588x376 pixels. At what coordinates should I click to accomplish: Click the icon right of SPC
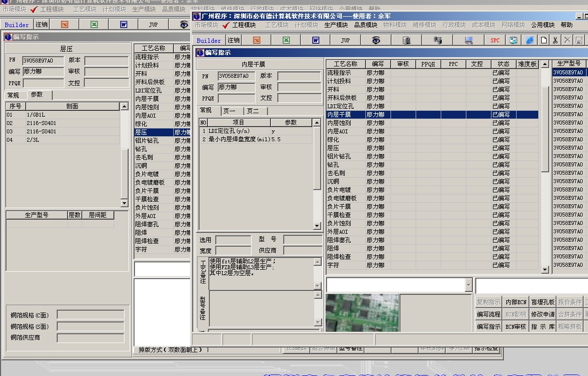coord(513,40)
